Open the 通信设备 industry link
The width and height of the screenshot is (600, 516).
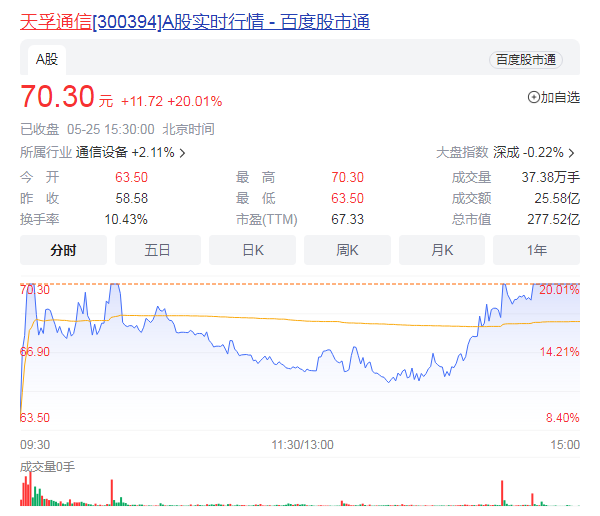[101, 153]
